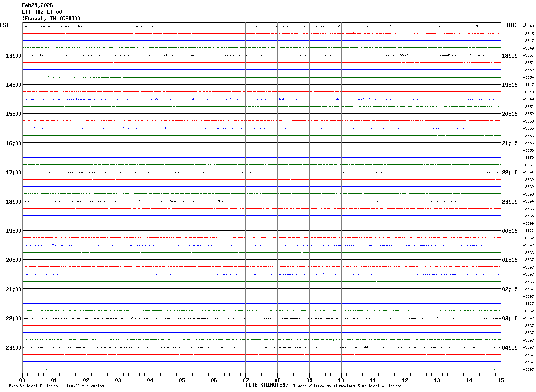The width and height of the screenshot is (536, 392).
Task: Click the 'TIME (MINUTES)' axis title
Action: click(267, 385)
